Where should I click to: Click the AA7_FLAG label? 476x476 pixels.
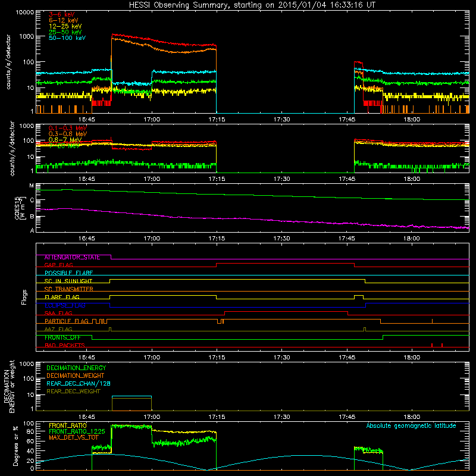[58, 329]
